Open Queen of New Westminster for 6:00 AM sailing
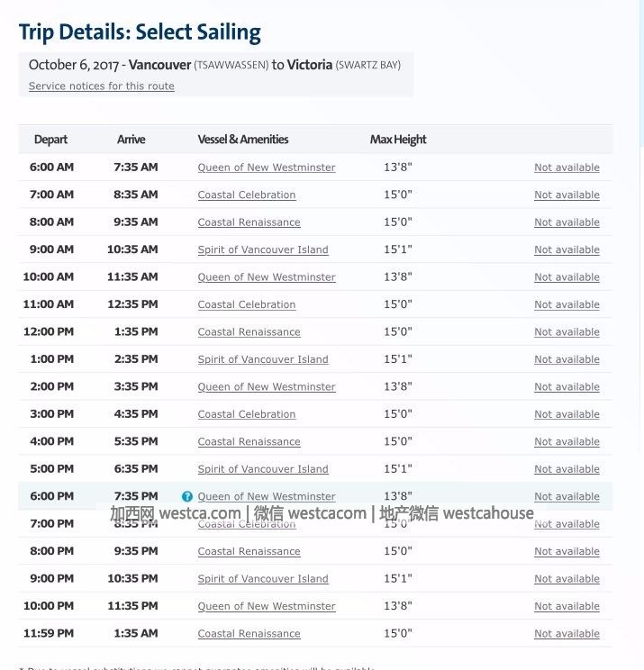The height and width of the screenshot is (670, 644). click(x=267, y=167)
